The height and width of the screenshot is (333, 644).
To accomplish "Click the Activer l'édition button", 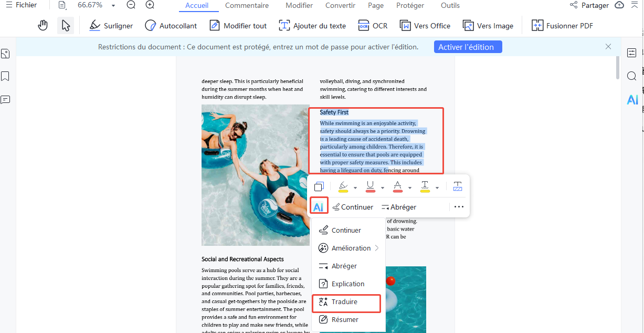I will 468,47.
